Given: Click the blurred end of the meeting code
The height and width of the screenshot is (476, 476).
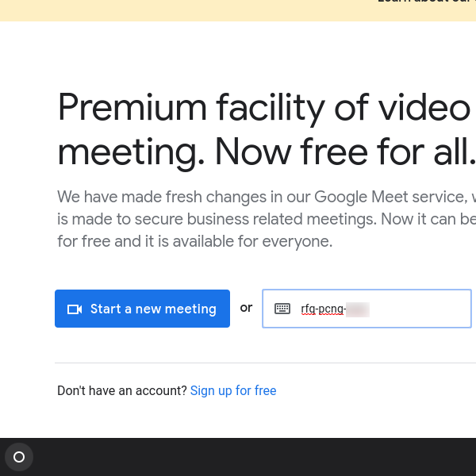Looking at the screenshot, I should 358,309.
